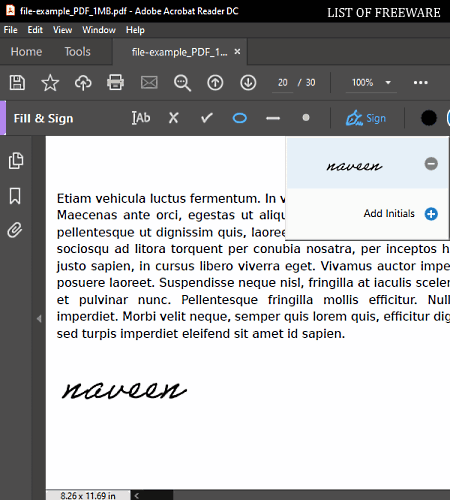Switch to the Tools tab
The image size is (450, 500).
point(77,52)
